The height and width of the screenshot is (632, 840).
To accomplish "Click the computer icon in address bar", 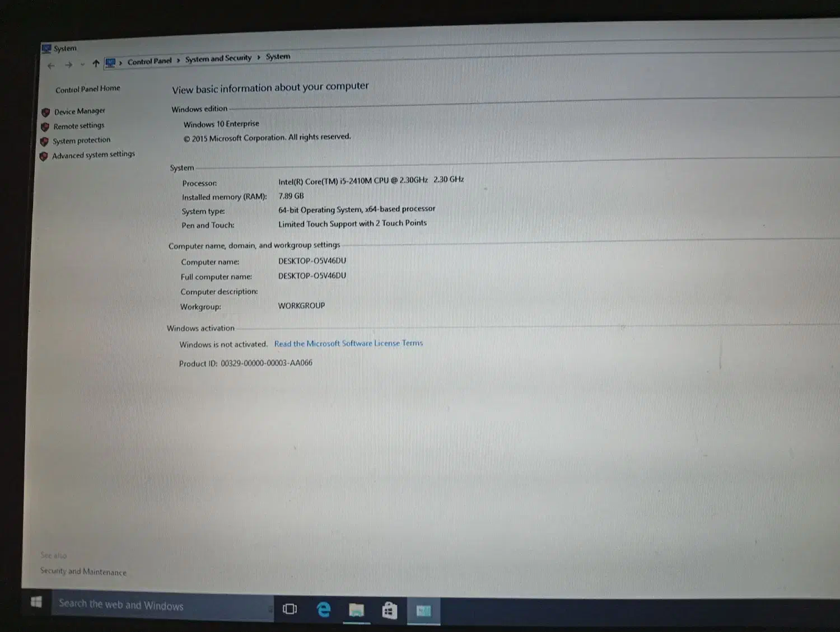I will click(x=110, y=63).
